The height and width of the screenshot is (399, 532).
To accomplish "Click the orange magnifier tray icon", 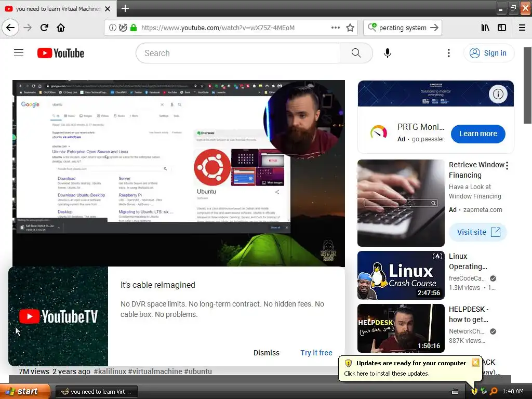I will pos(493,392).
